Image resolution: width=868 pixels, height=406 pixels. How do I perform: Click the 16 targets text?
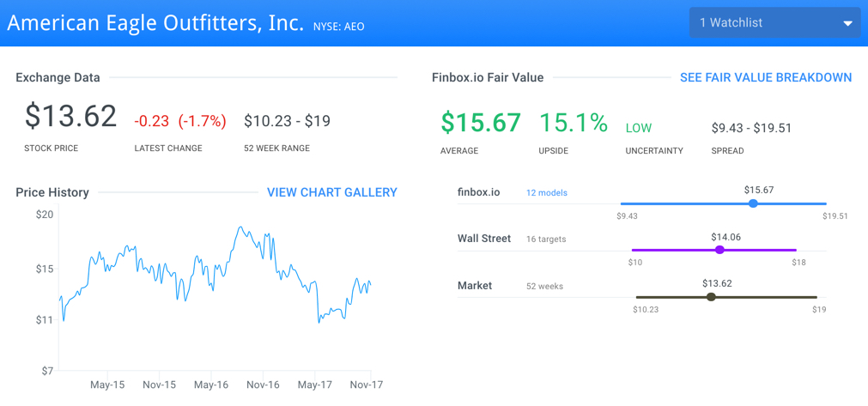pos(546,239)
